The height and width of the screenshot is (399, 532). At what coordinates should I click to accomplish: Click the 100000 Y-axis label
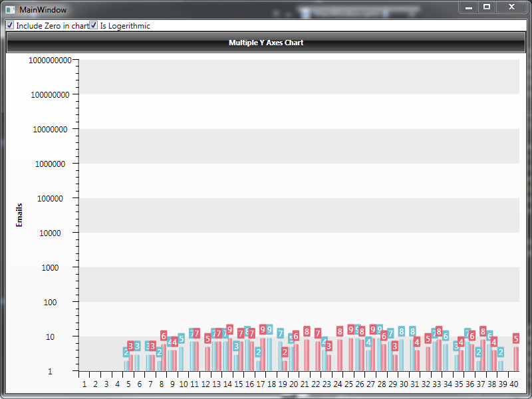(51, 198)
